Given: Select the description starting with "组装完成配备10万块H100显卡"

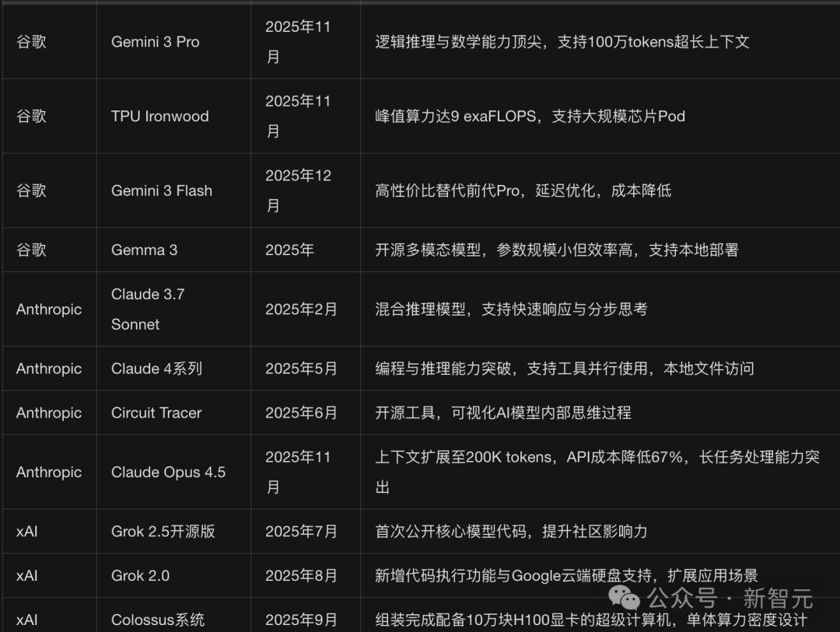Looking at the screenshot, I should 591,620.
